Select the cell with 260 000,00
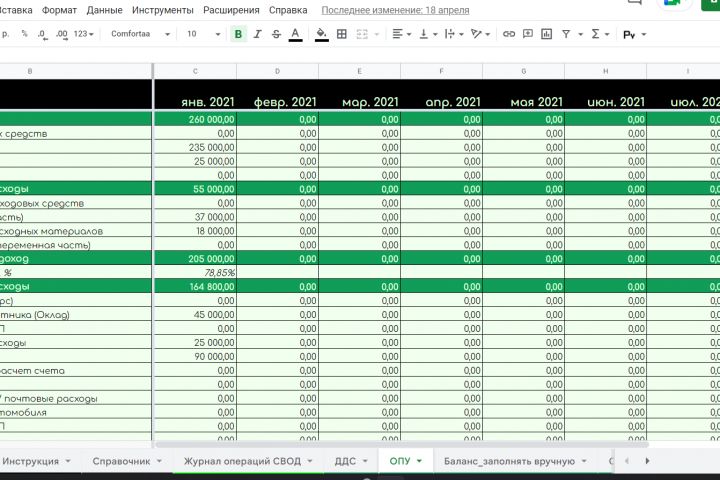 [195, 119]
